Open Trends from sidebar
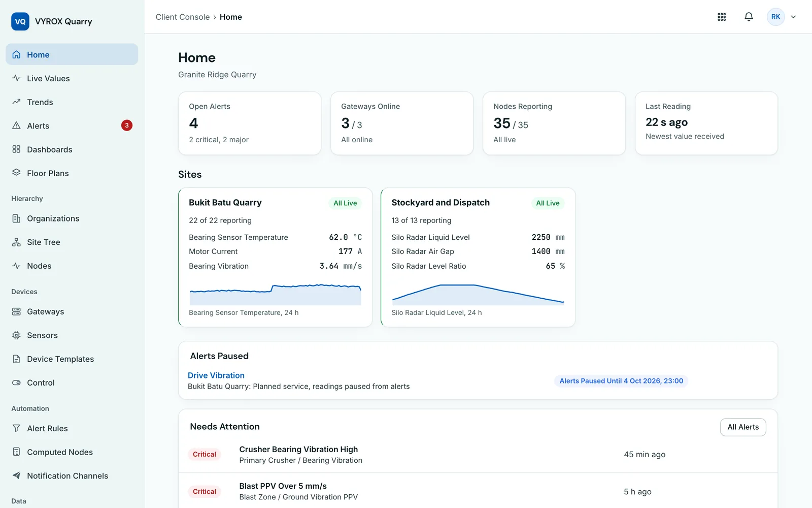 72,102
